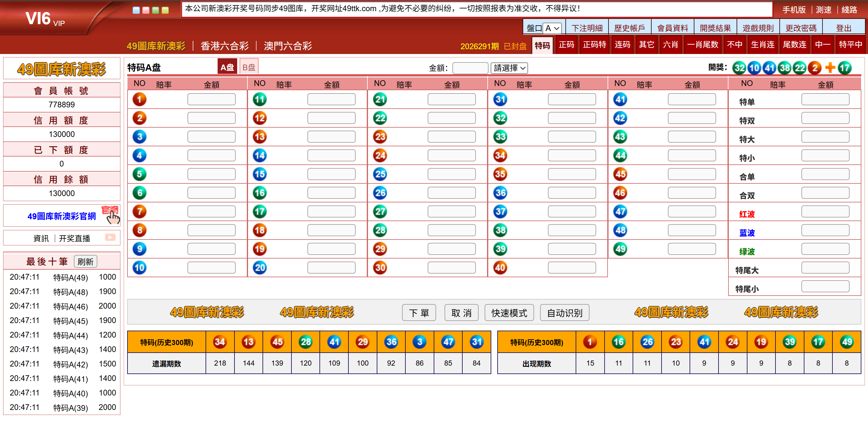Click the amount field for 特单

(825, 100)
